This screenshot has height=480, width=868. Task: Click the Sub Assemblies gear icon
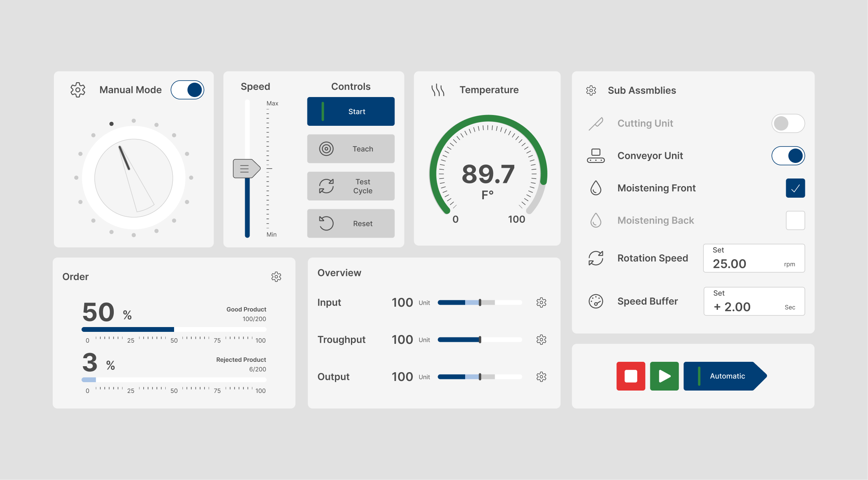click(591, 91)
